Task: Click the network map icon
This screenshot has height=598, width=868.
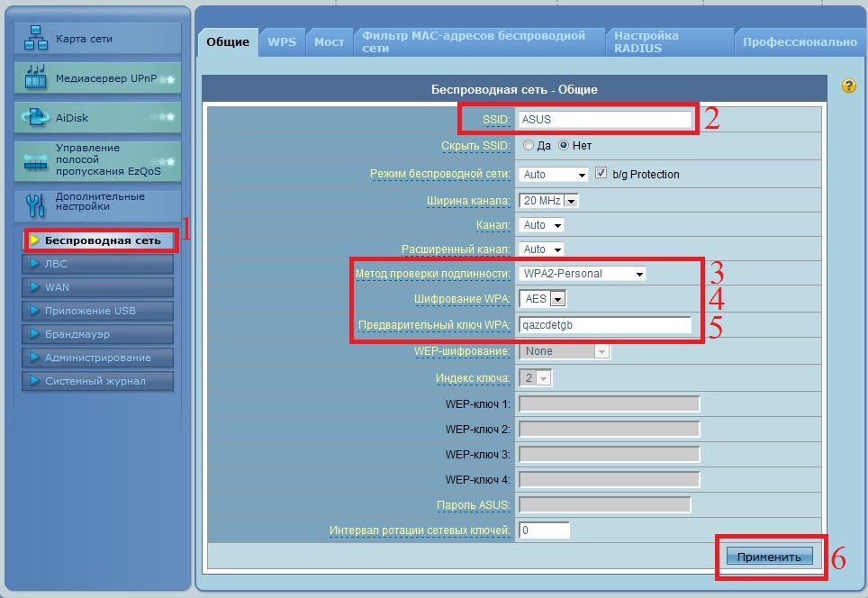Action: pos(35,40)
